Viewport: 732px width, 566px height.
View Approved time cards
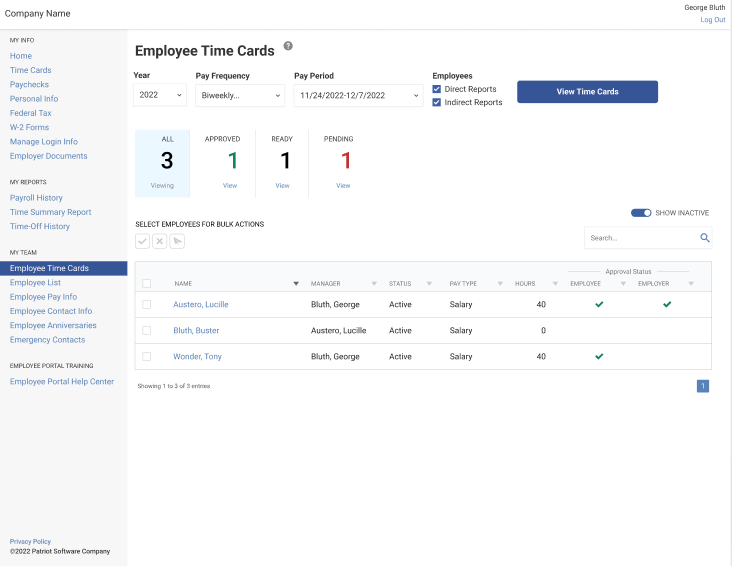coord(230,185)
